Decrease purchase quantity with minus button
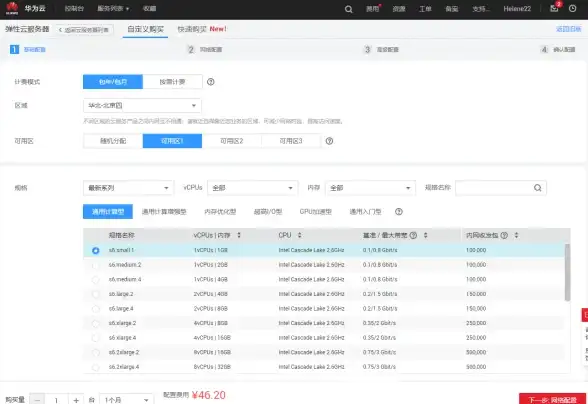 [x=37, y=400]
